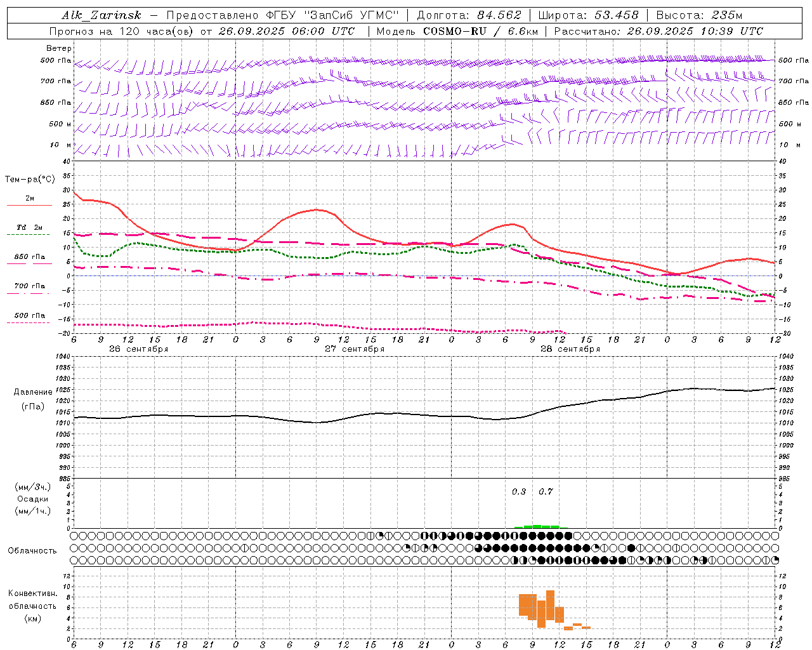The height and width of the screenshot is (650, 812).
Task: Click the 'Давление' pressure panel label
Action: (33, 392)
